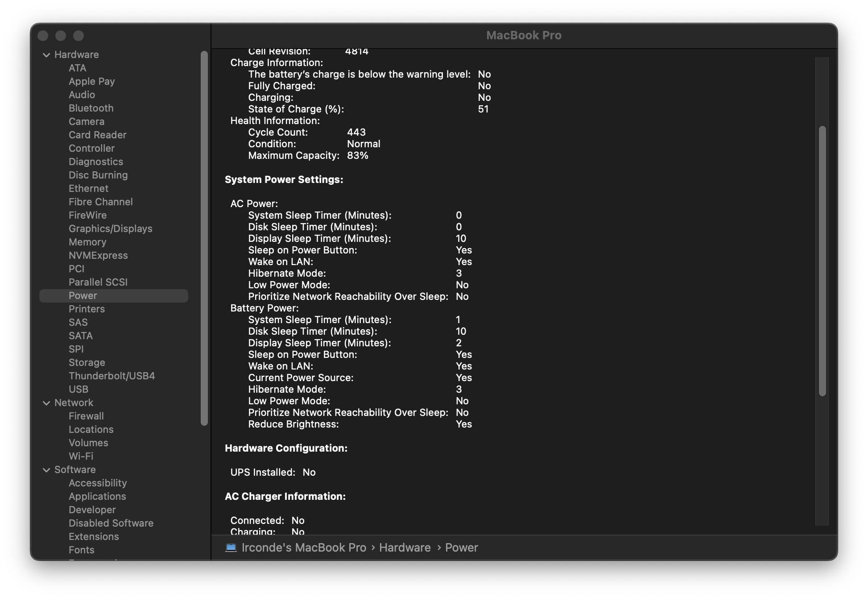Screen dimensions: 868x598
Task: Click the main content vertical scrollbar
Action: pyautogui.click(x=823, y=261)
